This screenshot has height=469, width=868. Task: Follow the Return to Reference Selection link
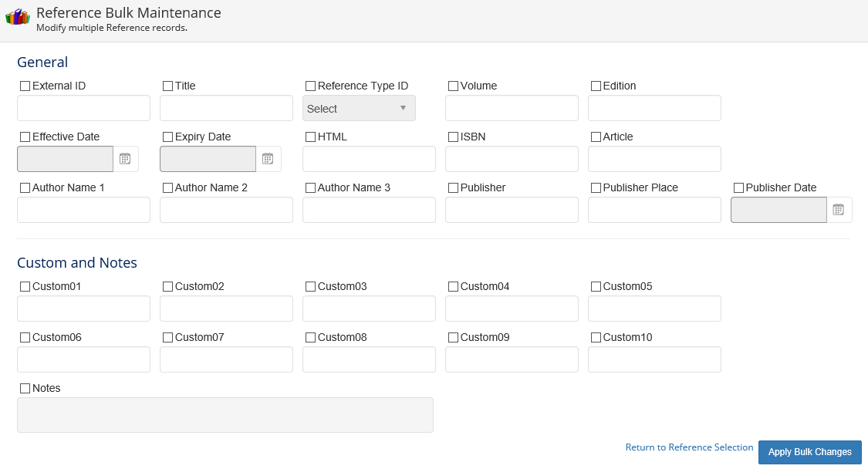tap(689, 447)
